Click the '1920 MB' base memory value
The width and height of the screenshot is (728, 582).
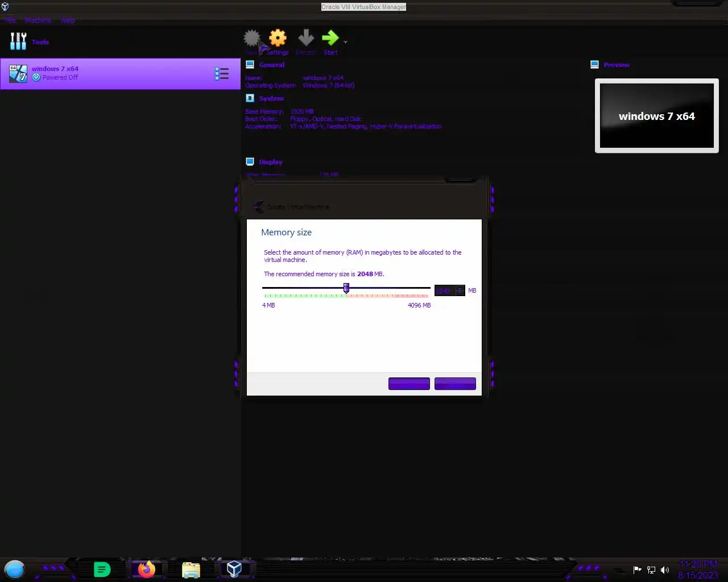[x=302, y=112]
